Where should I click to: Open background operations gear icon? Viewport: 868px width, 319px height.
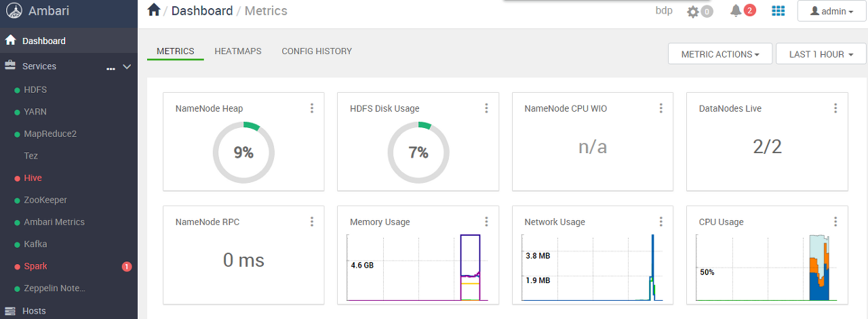[692, 12]
